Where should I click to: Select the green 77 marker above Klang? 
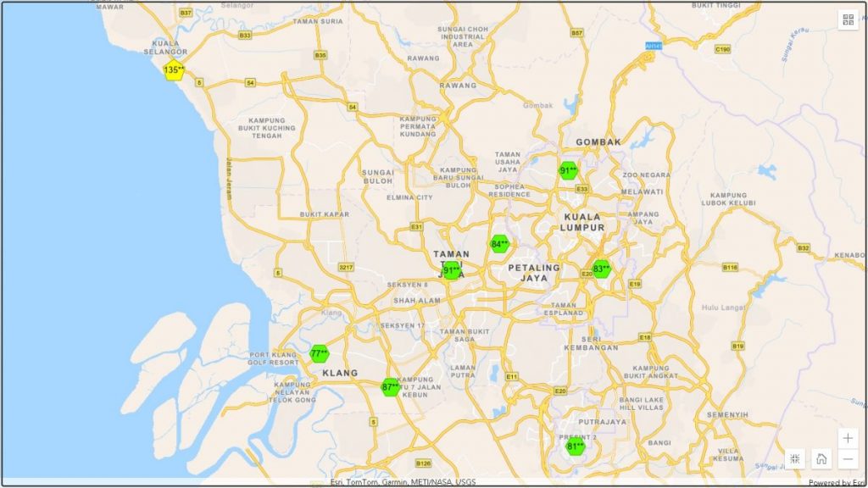pyautogui.click(x=320, y=354)
